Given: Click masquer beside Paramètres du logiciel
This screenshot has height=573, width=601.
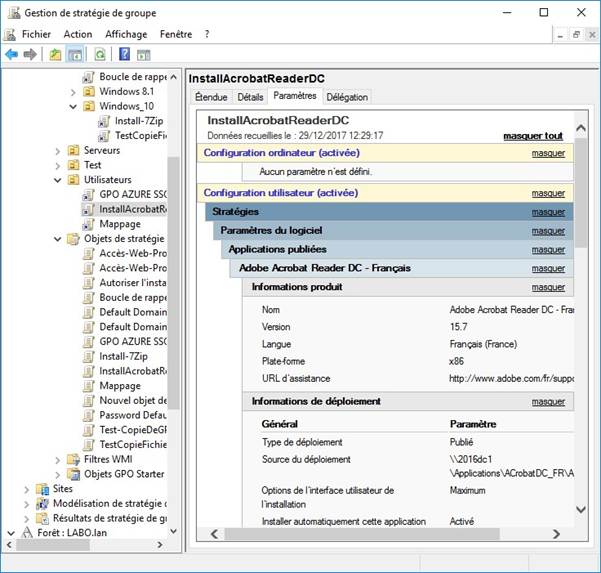Looking at the screenshot, I should point(548,231).
